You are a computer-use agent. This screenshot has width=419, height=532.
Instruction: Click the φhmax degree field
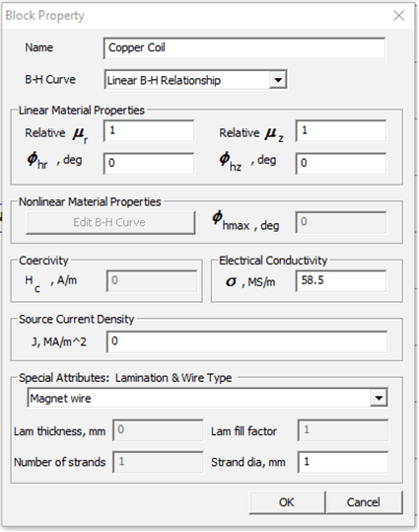pyautogui.click(x=341, y=222)
